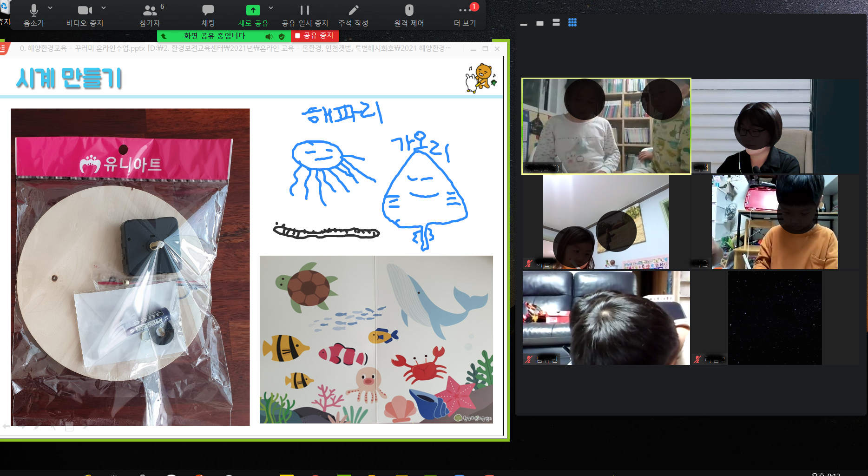868x476 pixels.
Task: Open the 채팅 chat window
Action: pyautogui.click(x=208, y=15)
